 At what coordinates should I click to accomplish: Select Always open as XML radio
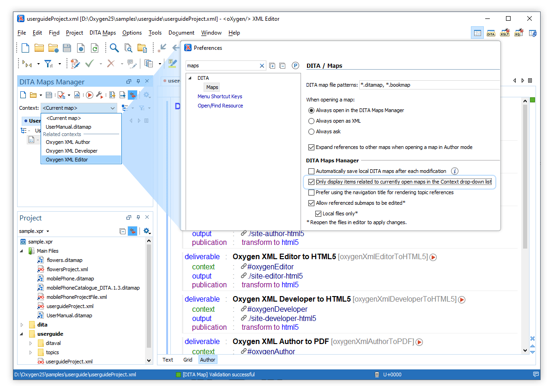(x=311, y=121)
